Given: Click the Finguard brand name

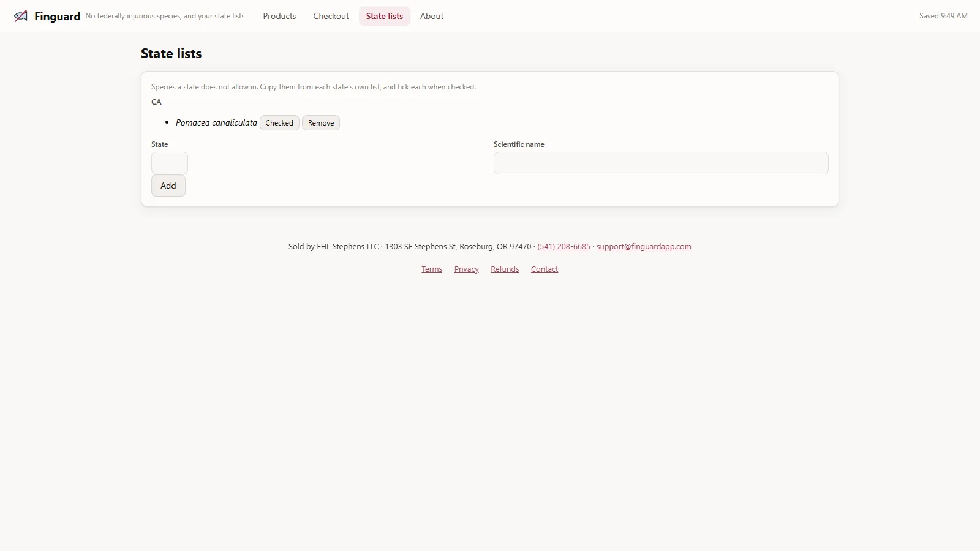Looking at the screenshot, I should tap(57, 17).
